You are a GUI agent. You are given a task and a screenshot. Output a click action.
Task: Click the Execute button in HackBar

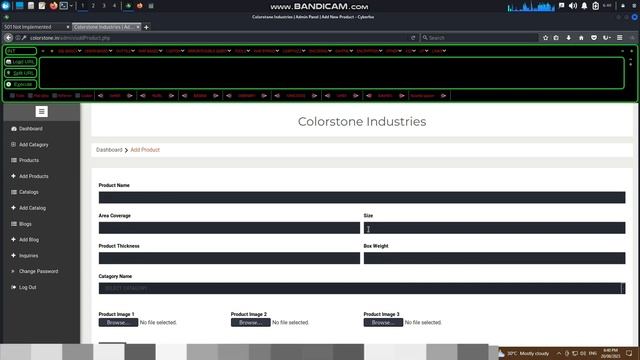pyautogui.click(x=20, y=84)
